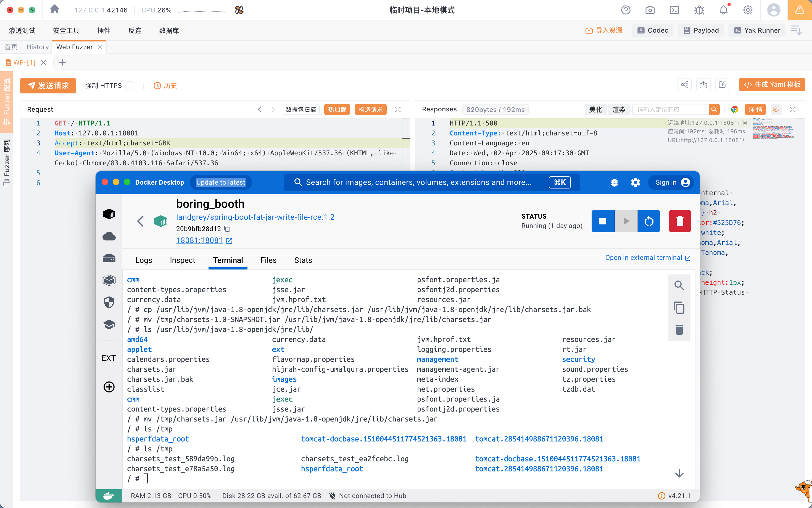Delete container with red trash button
This screenshot has width=812, height=508.
[679, 221]
